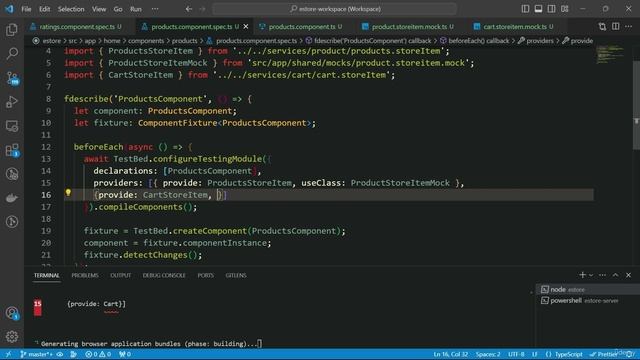The image size is (640, 360).
Task: Switch to product.storeitem.mock.ts tab
Action: [x=409, y=27]
